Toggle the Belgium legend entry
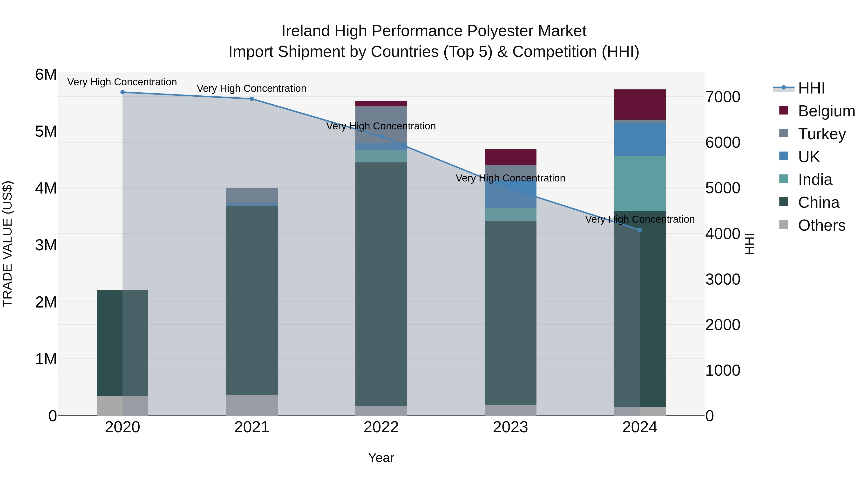This screenshot has height=488, width=868. [x=817, y=111]
